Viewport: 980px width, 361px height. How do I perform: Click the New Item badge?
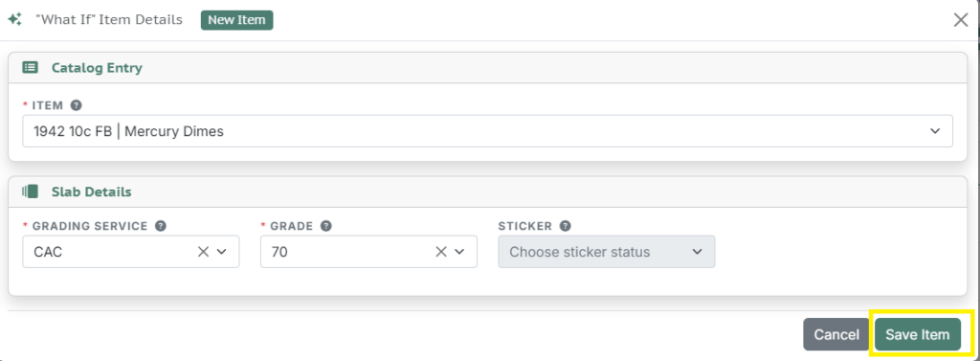pos(237,19)
